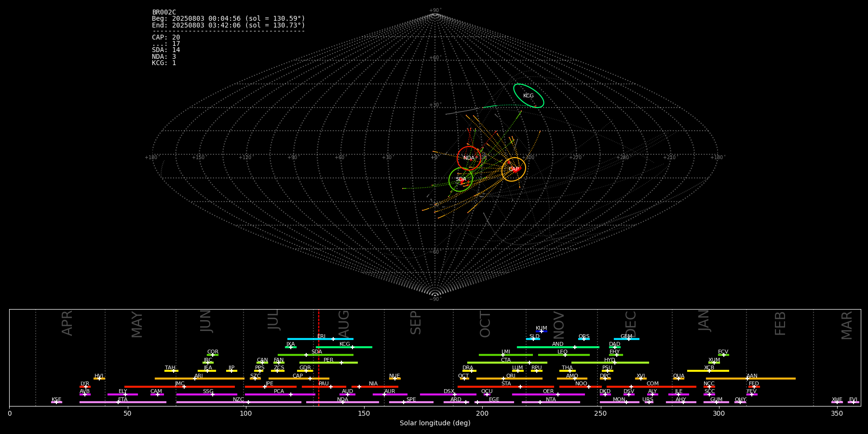The height and width of the screenshot is (434, 868).
Task: Click the CAP radiant circle on the sky map
Action: (x=514, y=169)
